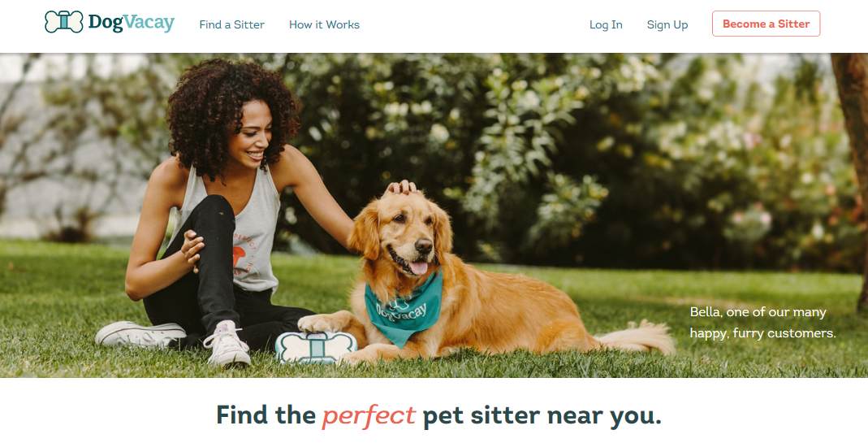Screen dimensions: 868x443
Task: Select the Bella caption text on photo
Action: pos(762,323)
